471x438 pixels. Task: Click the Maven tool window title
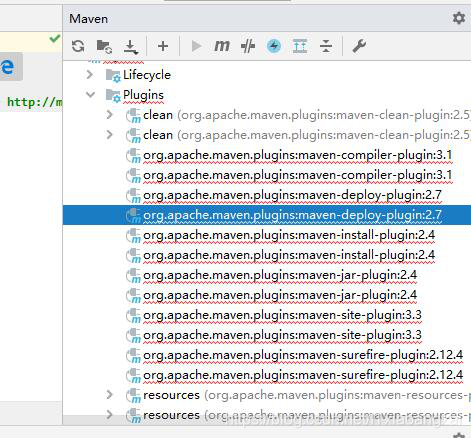coord(89,19)
